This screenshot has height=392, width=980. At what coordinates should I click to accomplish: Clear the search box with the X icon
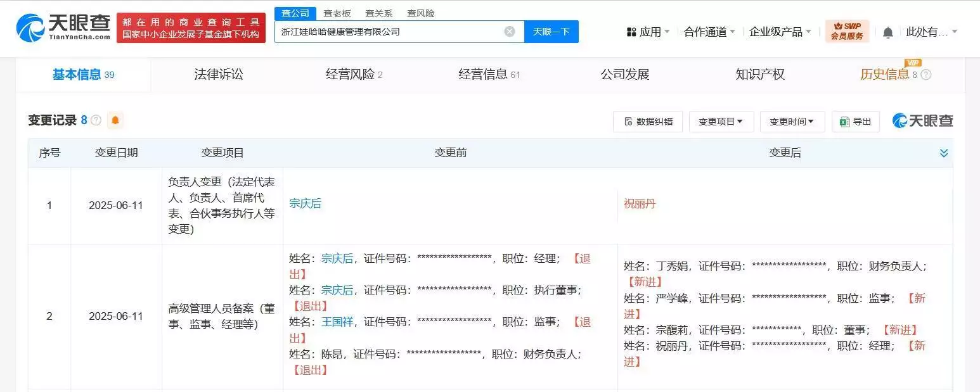[x=510, y=32]
